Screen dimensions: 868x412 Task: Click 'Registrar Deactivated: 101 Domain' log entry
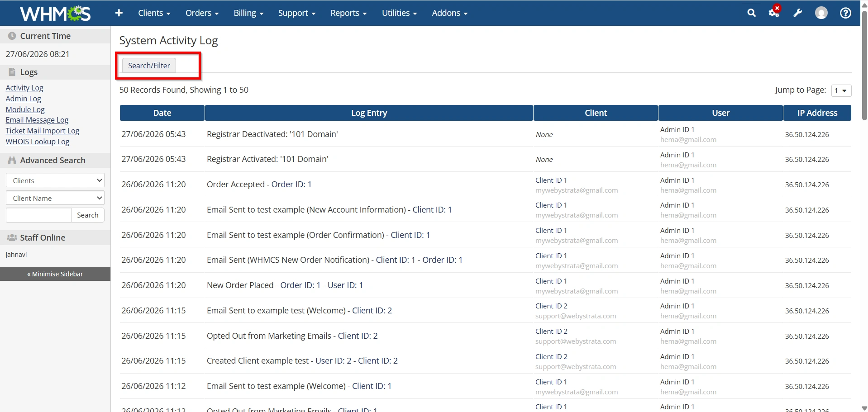click(272, 134)
